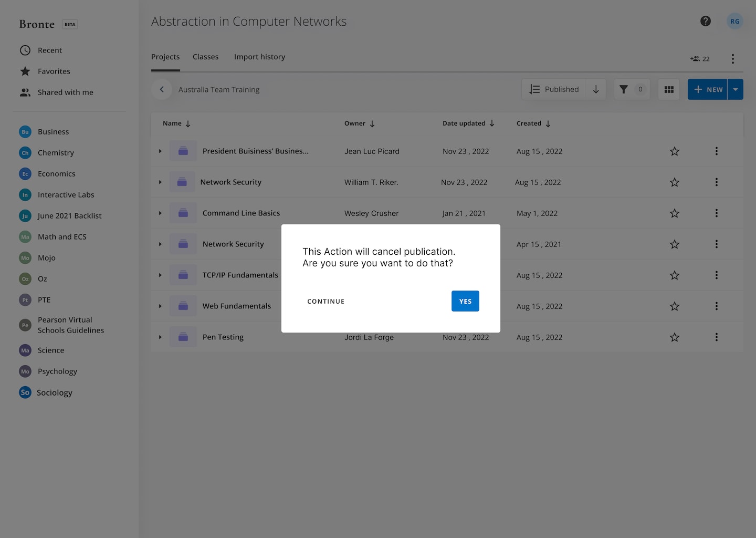The width and height of the screenshot is (756, 538).
Task: Expand the President Buisiness' row
Action: tap(160, 151)
